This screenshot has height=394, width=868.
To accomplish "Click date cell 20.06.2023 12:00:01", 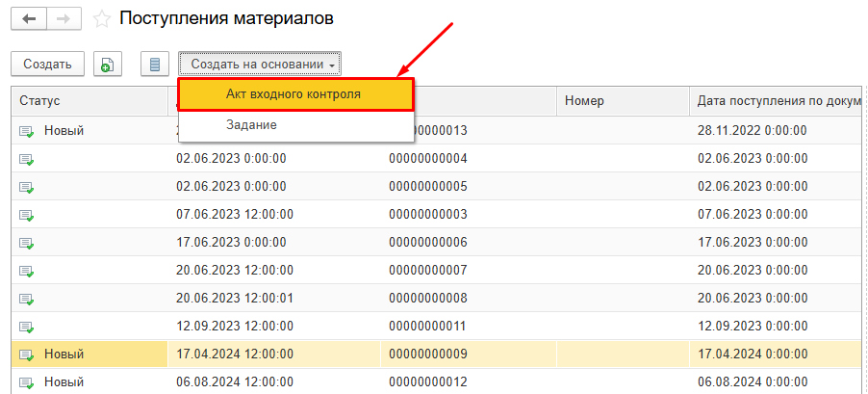I will point(235,298).
